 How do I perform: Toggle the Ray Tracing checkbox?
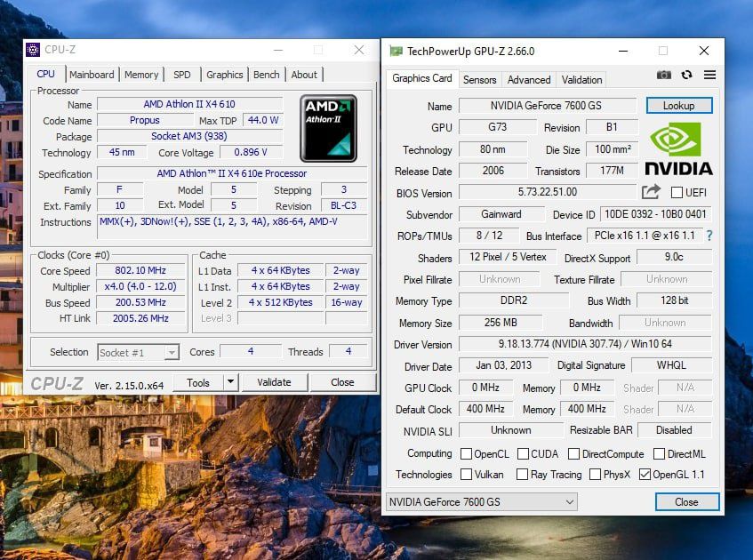[x=522, y=475]
